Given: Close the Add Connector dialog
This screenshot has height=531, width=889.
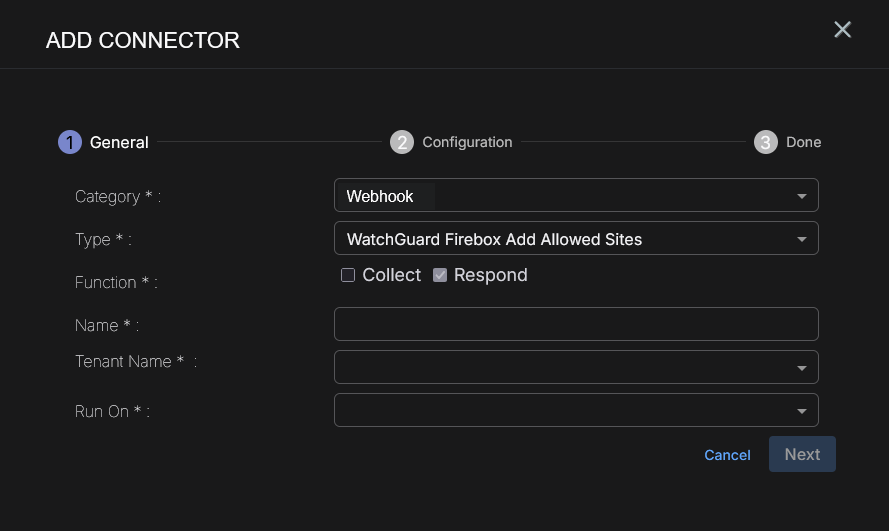Looking at the screenshot, I should click(842, 30).
